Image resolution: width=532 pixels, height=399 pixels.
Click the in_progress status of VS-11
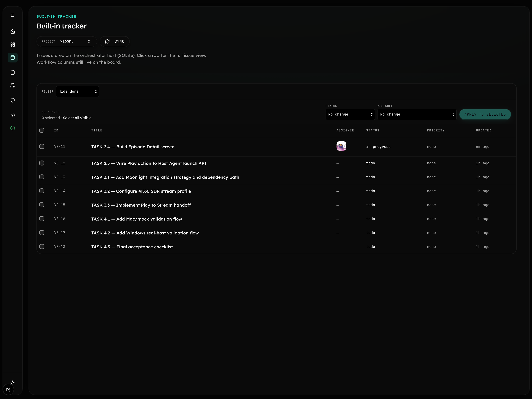click(x=378, y=147)
